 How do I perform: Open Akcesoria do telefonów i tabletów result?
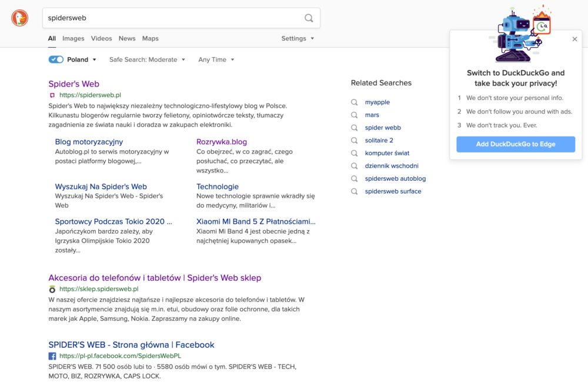pyautogui.click(x=155, y=278)
